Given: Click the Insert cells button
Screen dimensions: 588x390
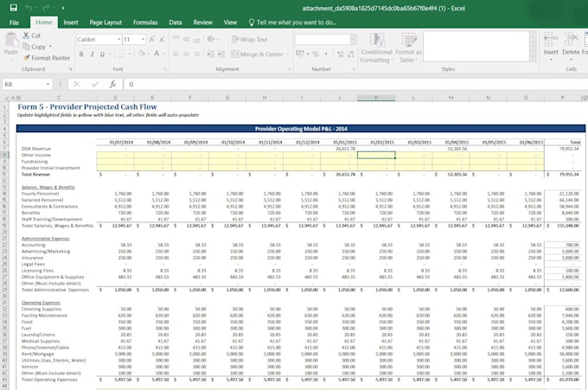Looking at the screenshot, I should [x=551, y=46].
